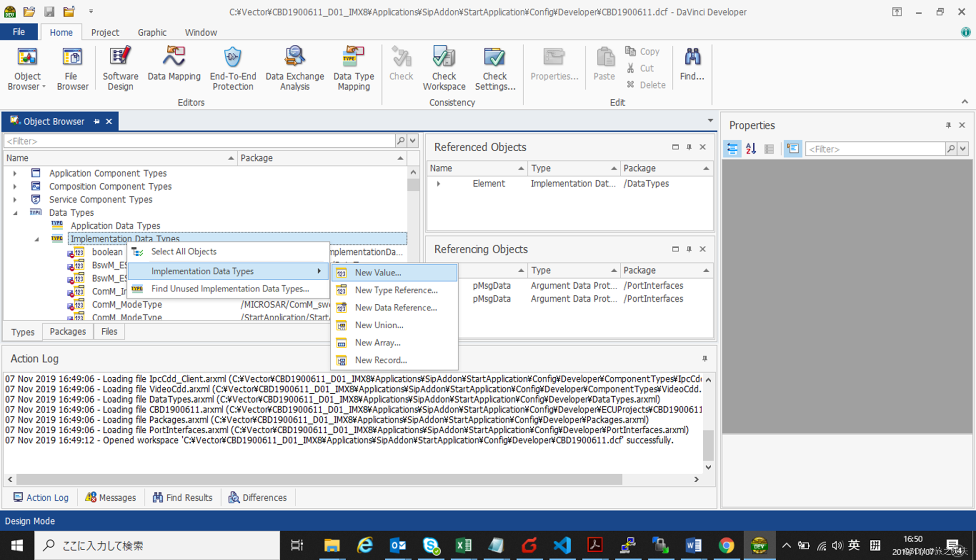This screenshot has height=560, width=976.
Task: Expand Application Component Types tree node
Action: tap(15, 173)
